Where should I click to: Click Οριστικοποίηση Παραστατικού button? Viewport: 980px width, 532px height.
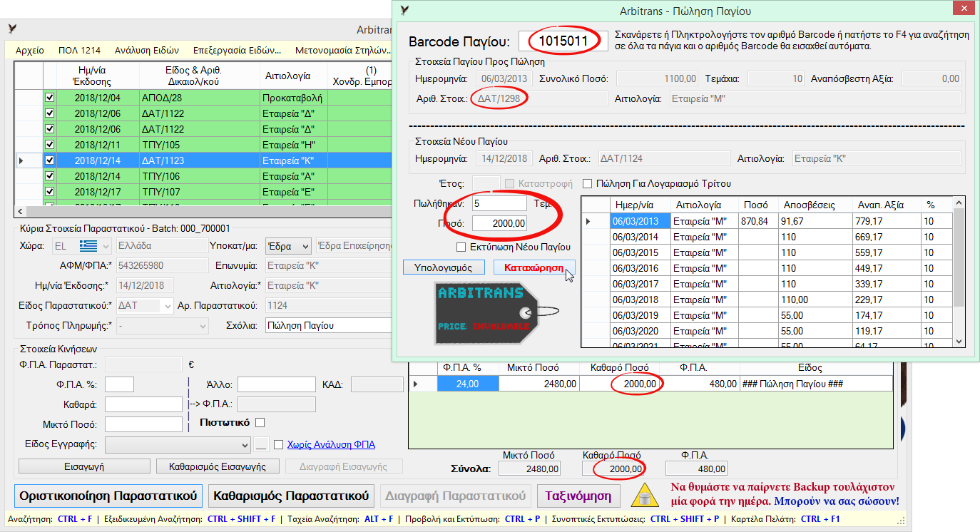coord(108,495)
